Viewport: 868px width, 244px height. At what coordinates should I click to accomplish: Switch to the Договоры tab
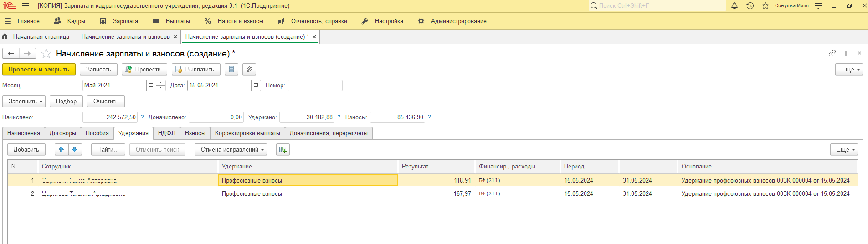pyautogui.click(x=63, y=133)
